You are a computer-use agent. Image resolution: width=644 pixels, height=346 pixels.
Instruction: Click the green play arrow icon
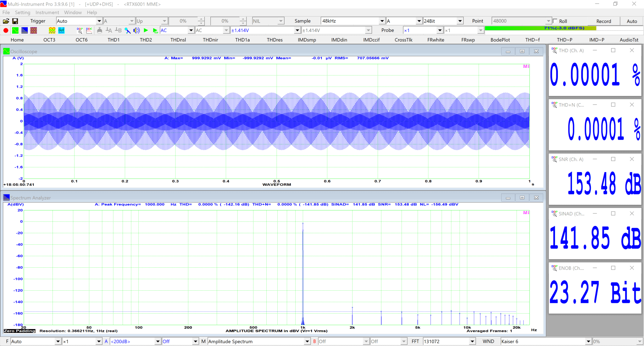[146, 31]
